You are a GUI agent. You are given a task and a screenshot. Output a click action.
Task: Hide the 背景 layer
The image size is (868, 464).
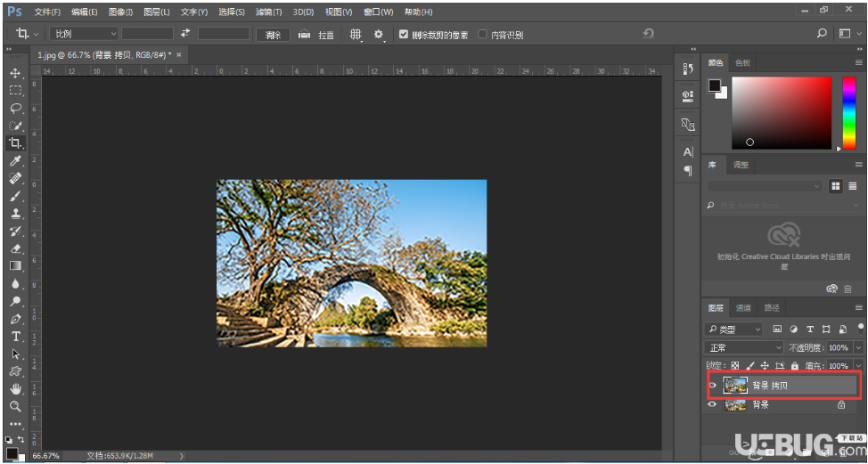tap(713, 405)
